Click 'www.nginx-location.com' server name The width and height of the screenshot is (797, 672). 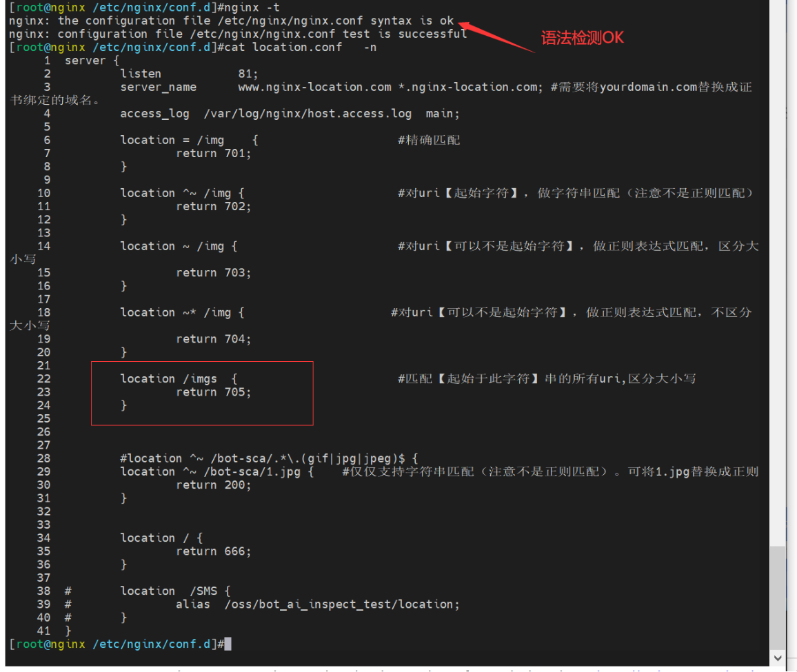point(314,87)
